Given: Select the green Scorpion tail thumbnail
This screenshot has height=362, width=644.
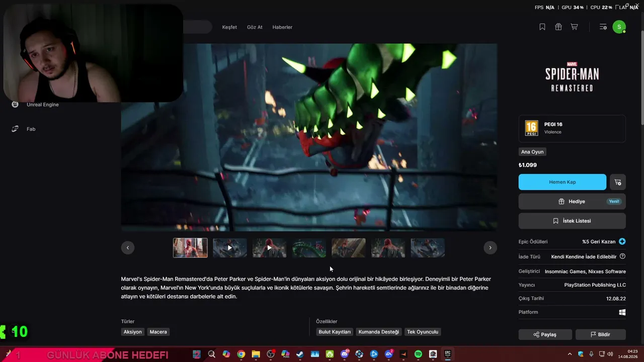Looking at the screenshot, I should point(309,248).
